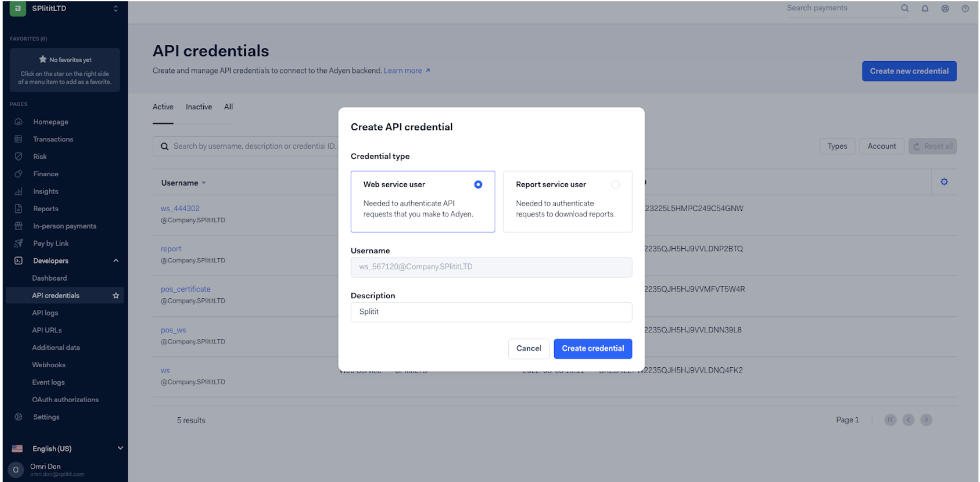Click Create new credential button

[909, 71]
